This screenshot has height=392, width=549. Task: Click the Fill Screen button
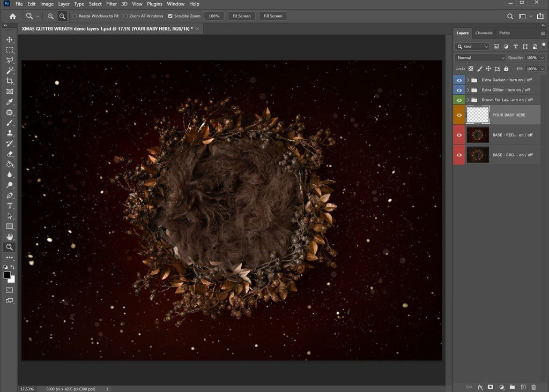[272, 16]
